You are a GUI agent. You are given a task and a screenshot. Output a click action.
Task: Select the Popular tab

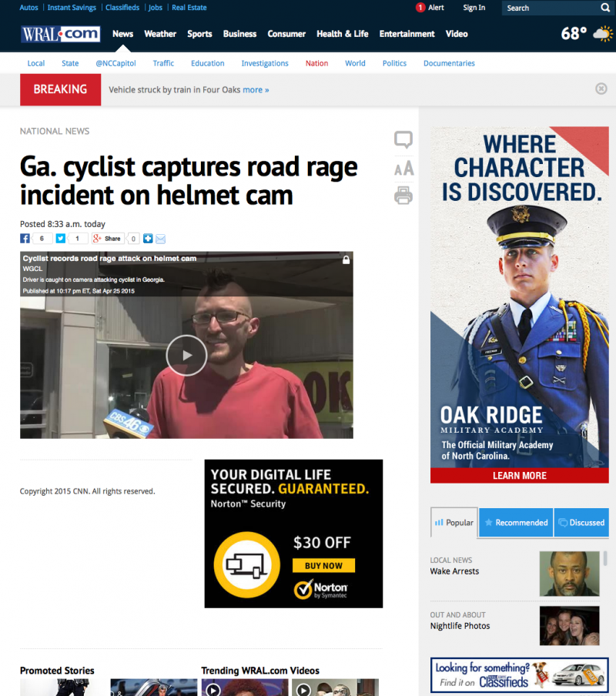(454, 523)
